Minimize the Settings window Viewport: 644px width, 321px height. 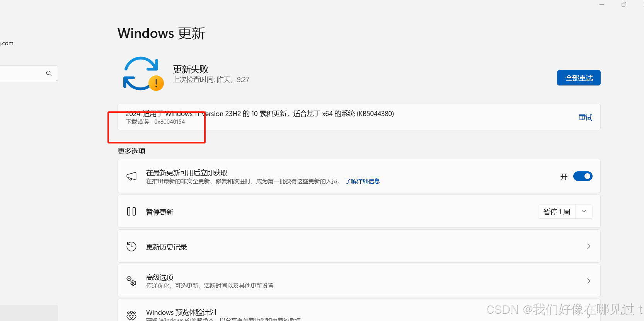602,5
